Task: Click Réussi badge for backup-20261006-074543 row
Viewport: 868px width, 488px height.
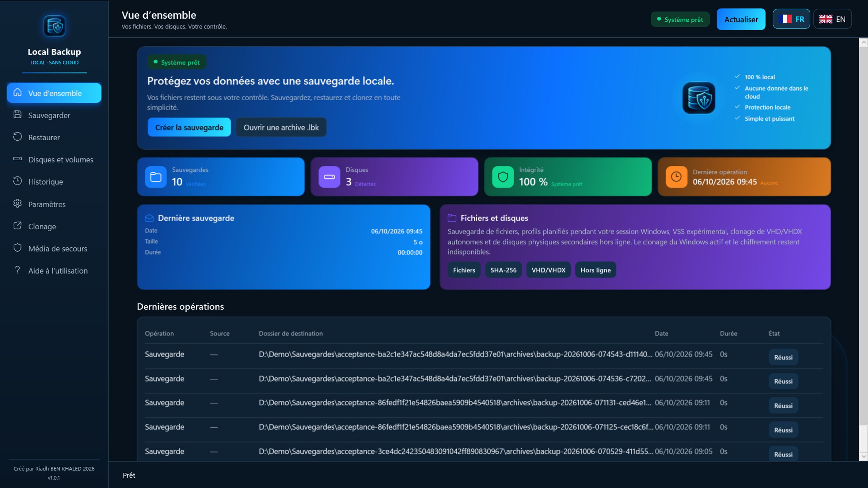Action: click(783, 357)
